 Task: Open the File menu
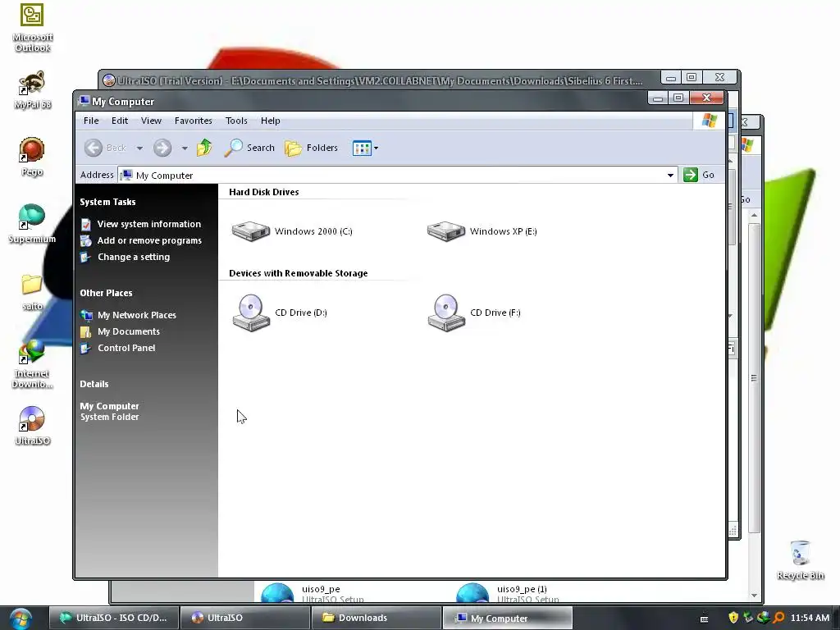click(91, 121)
